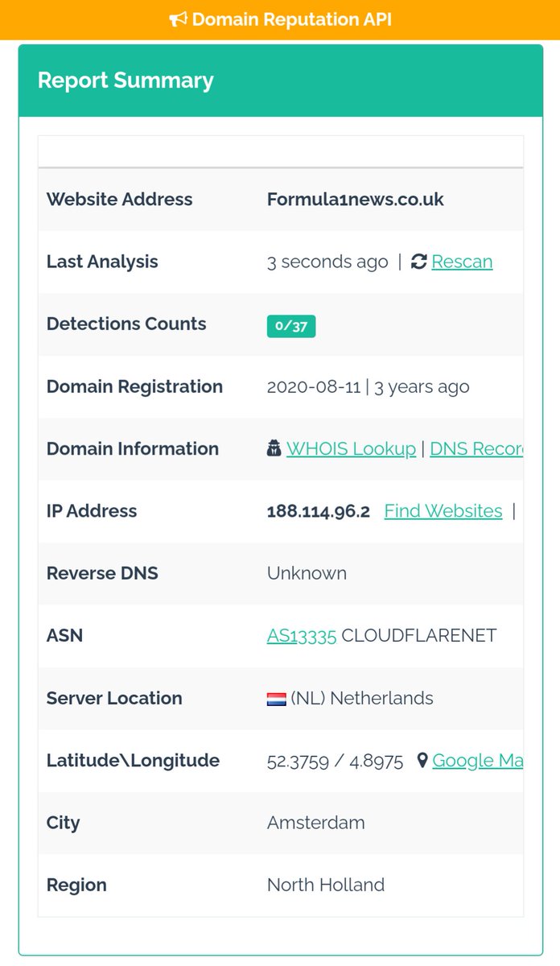This screenshot has height=966, width=560.
Task: Click the coordinates 52.3759 / 4.8975
Action: click(x=335, y=761)
